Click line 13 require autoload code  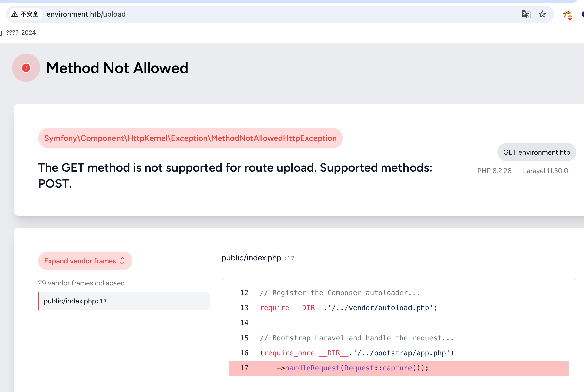coord(348,308)
